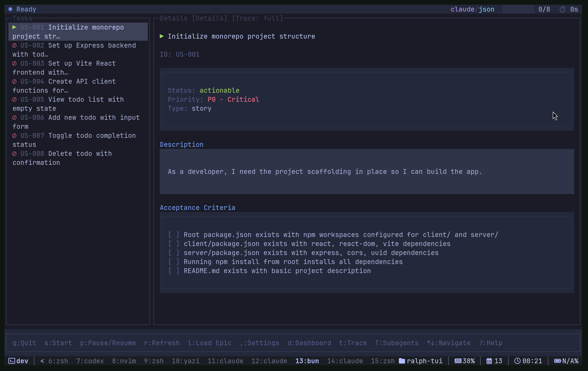
Task: Open d:Dashboard from the footer
Action: pyautogui.click(x=309, y=343)
